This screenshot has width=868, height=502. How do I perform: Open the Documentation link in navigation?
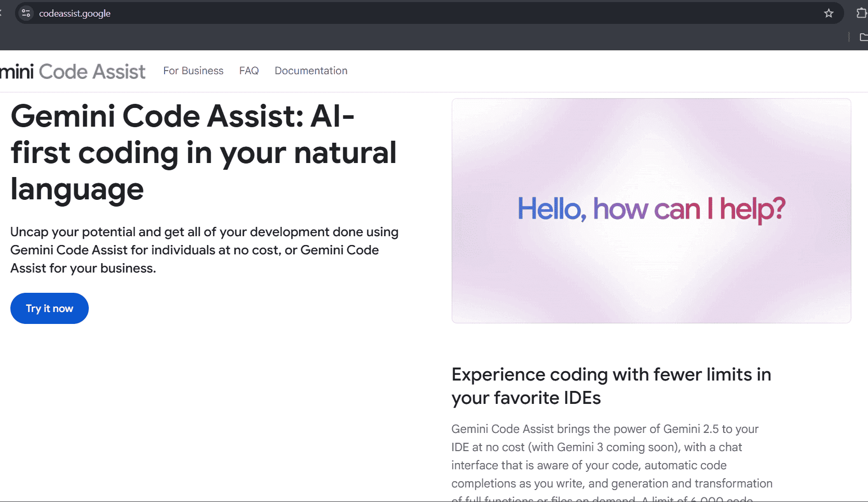tap(311, 71)
